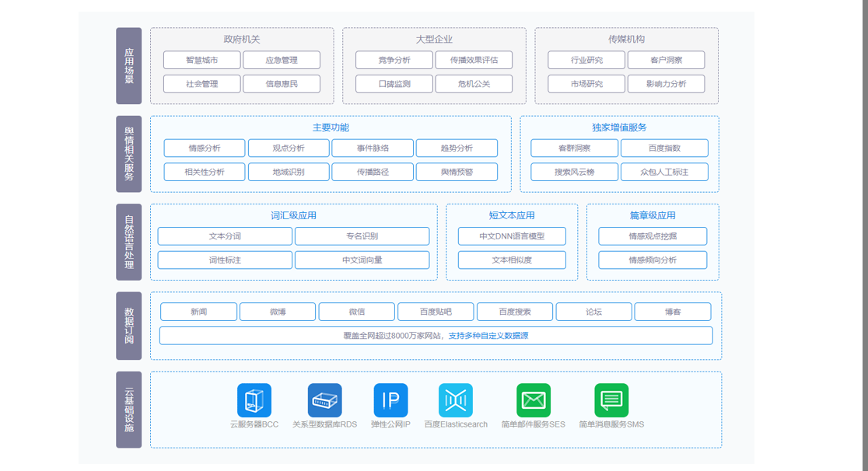This screenshot has height=471, width=868.
Task: Click the 词汇级应用 heading
Action: click(293, 215)
